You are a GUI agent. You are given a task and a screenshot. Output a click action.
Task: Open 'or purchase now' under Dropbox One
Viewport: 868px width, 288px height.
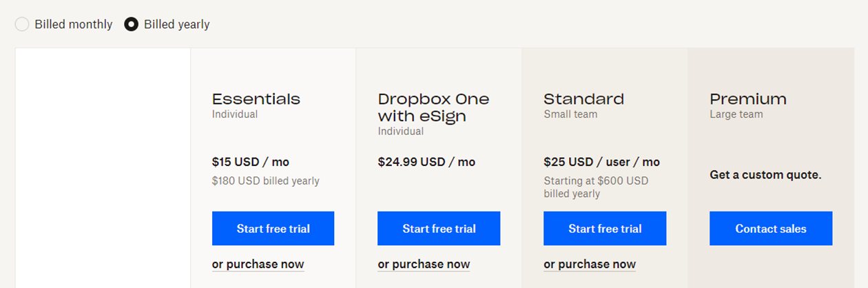(424, 264)
